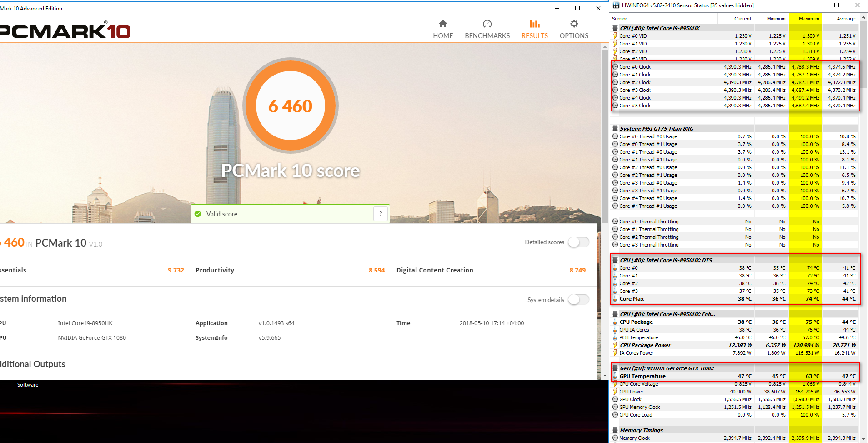Click the HWiNFO64 scrollbar up arrow

[863, 17]
